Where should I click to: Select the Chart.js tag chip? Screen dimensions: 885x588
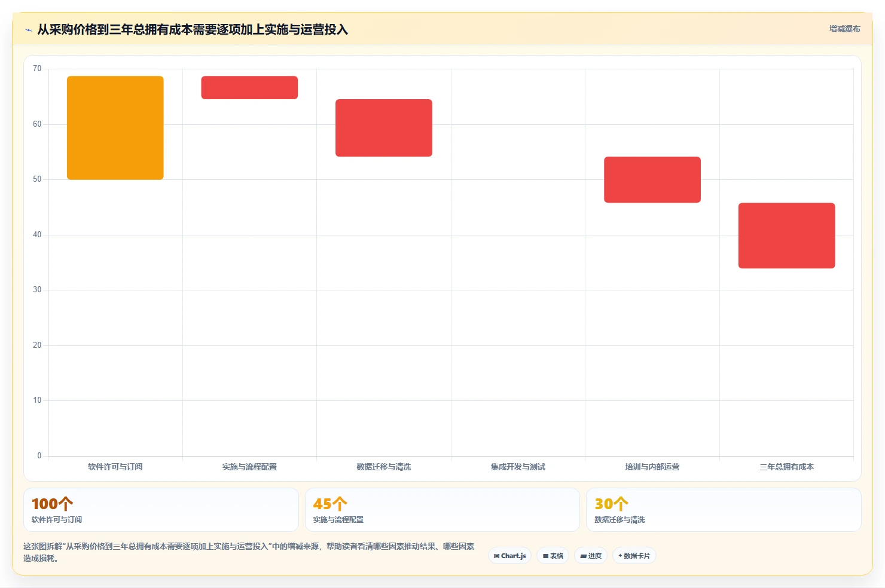[x=509, y=556]
